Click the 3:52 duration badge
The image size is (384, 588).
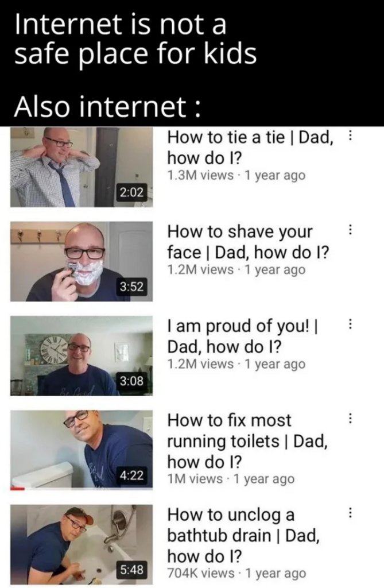click(131, 287)
